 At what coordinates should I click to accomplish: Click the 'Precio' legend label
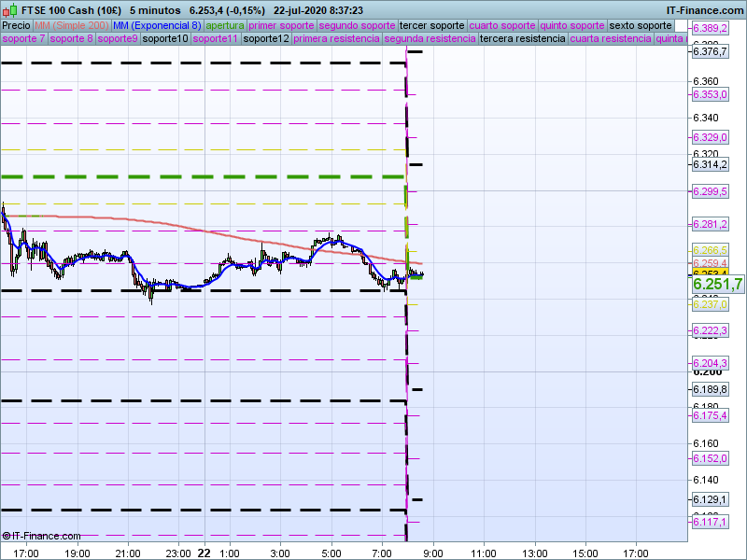click(x=16, y=25)
